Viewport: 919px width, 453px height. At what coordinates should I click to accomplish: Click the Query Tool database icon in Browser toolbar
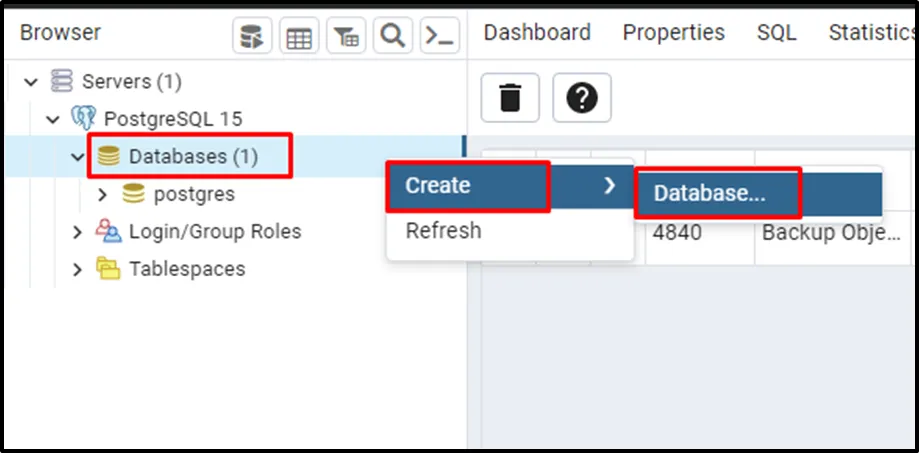252,37
